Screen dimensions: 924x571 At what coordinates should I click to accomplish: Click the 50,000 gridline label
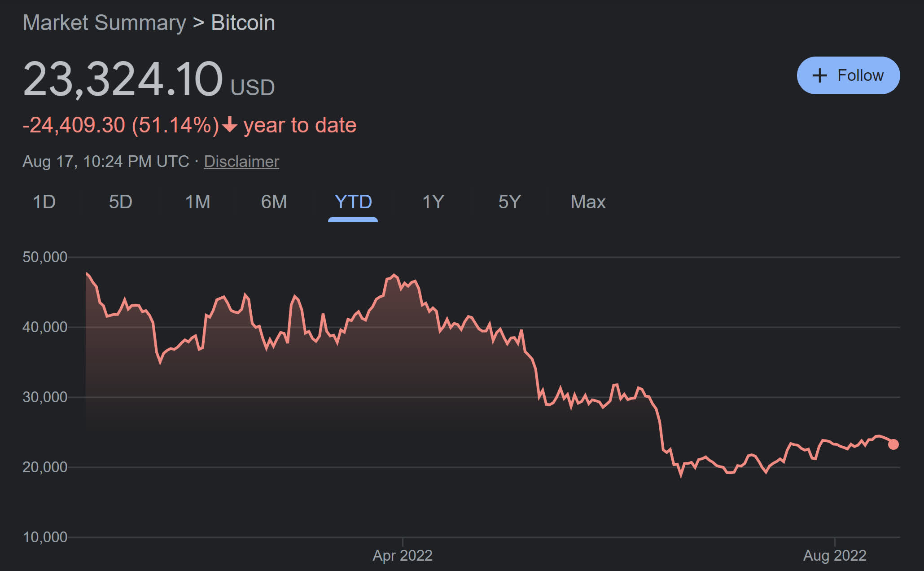[45, 257]
